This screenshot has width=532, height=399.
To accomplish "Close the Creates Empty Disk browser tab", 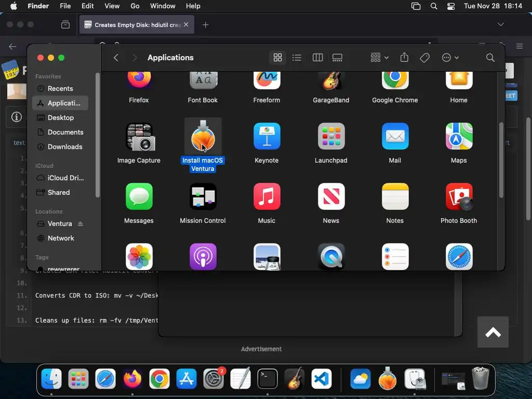I will tap(186, 24).
